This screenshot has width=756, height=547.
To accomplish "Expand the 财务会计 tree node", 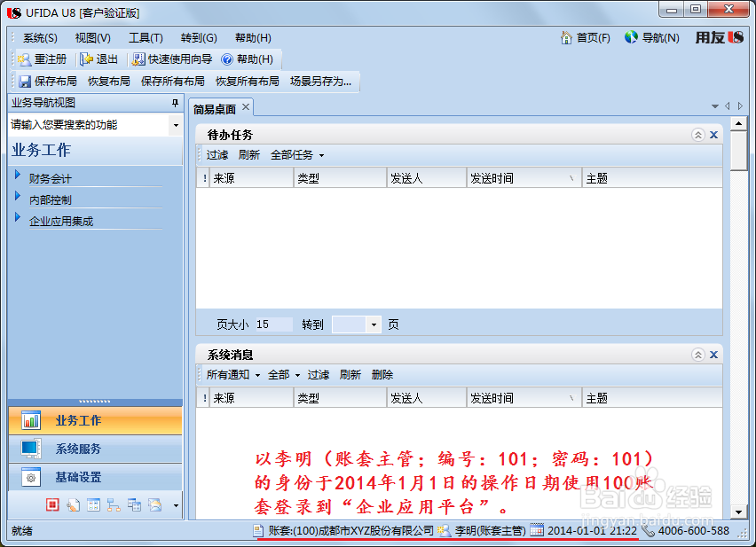I will (x=18, y=175).
